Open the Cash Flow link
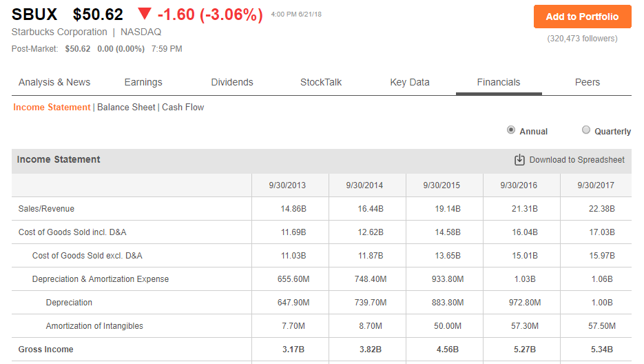 [183, 108]
